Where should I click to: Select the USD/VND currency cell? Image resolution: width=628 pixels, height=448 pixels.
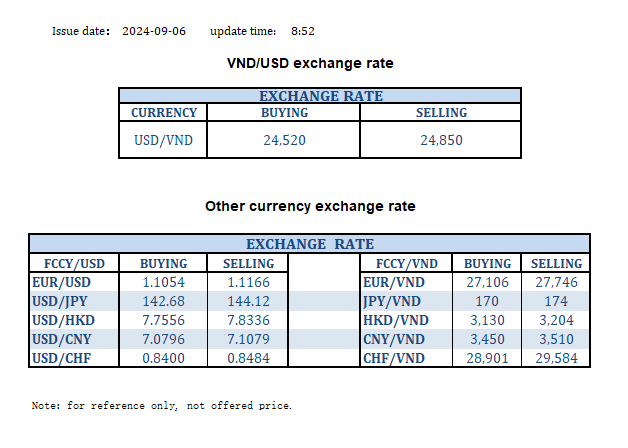(x=163, y=140)
